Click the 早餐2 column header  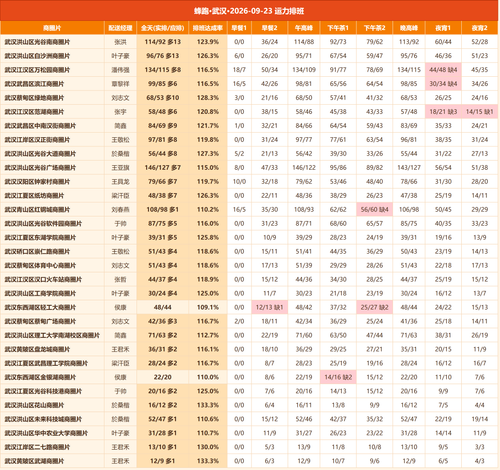269,28
